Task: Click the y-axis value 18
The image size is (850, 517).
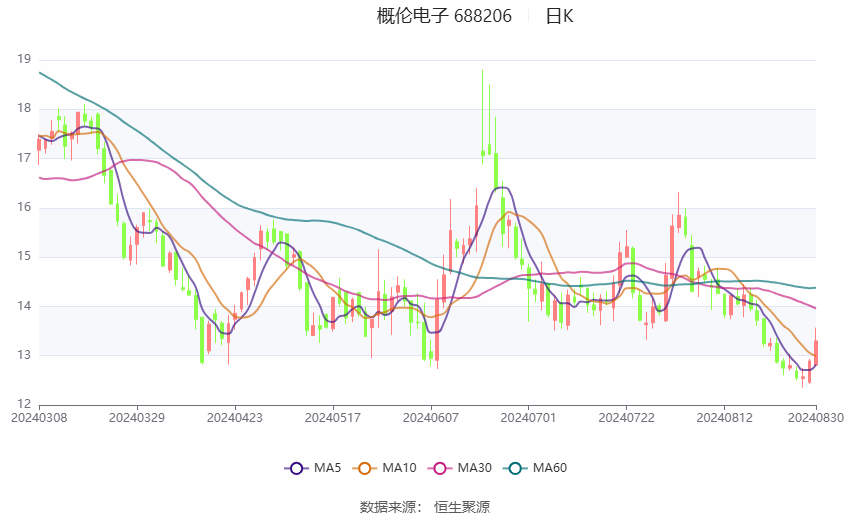Action: (x=24, y=108)
